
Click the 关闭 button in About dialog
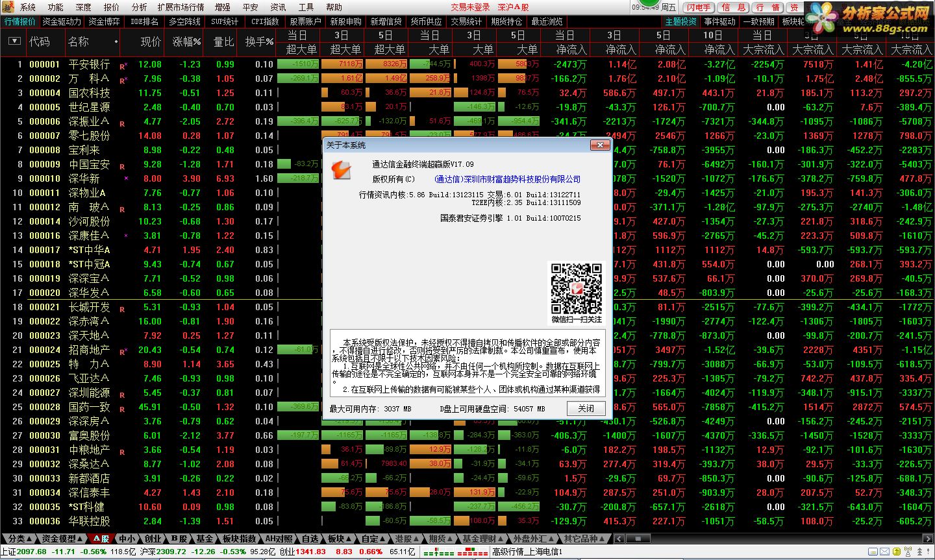click(586, 408)
